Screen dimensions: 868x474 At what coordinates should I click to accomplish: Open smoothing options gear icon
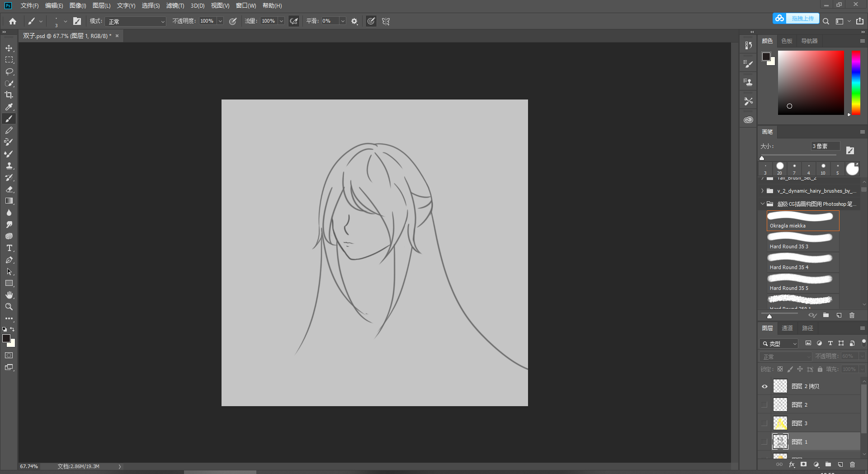[354, 21]
